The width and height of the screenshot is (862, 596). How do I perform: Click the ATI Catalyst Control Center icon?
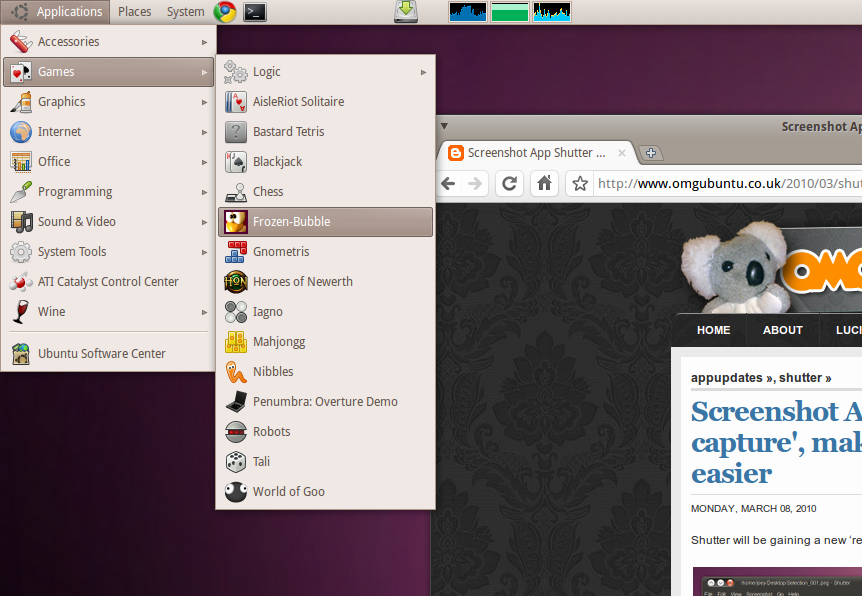tap(21, 282)
